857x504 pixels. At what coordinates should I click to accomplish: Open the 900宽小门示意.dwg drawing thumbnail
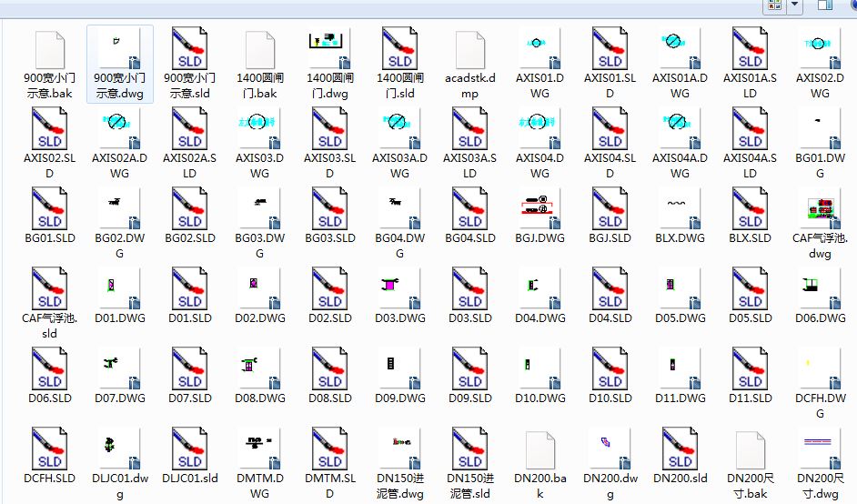coord(120,50)
